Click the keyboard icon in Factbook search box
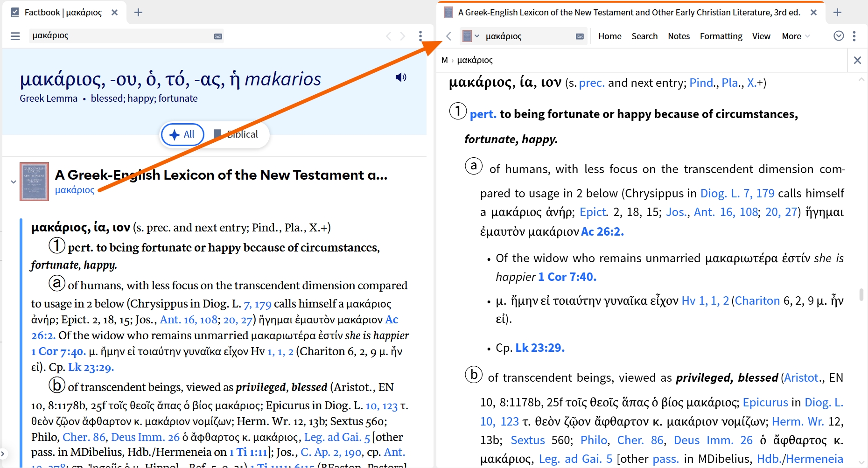The width and height of the screenshot is (868, 468). (x=218, y=36)
